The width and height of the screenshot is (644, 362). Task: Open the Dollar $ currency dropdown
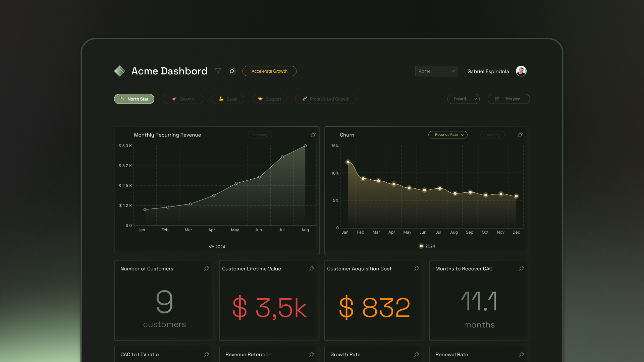[464, 99]
